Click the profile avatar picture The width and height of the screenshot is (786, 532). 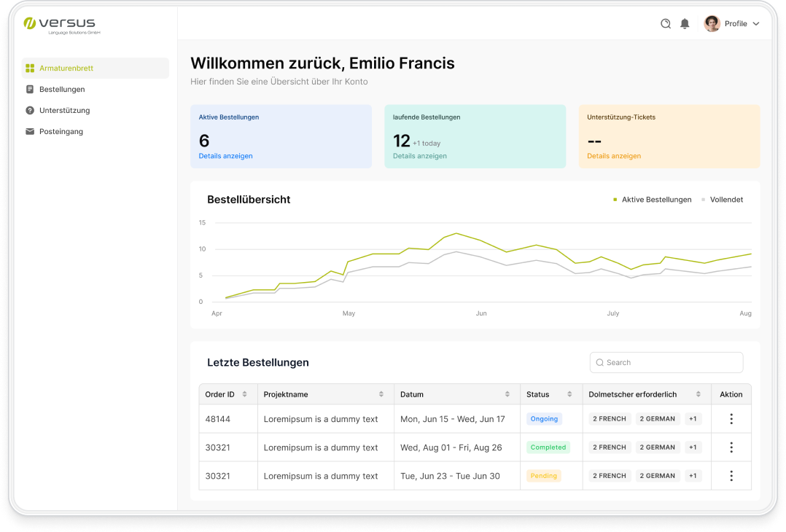coord(712,23)
